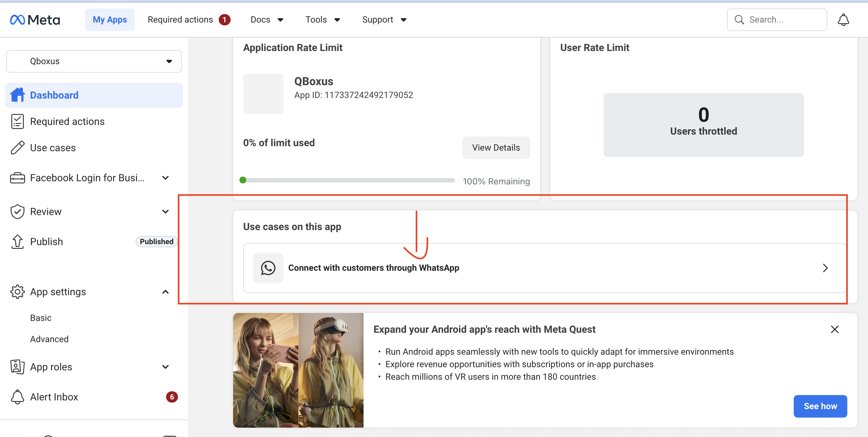Click the Alert Inbox bell icon
Screen dimensions: 868x437
[x=18, y=397]
